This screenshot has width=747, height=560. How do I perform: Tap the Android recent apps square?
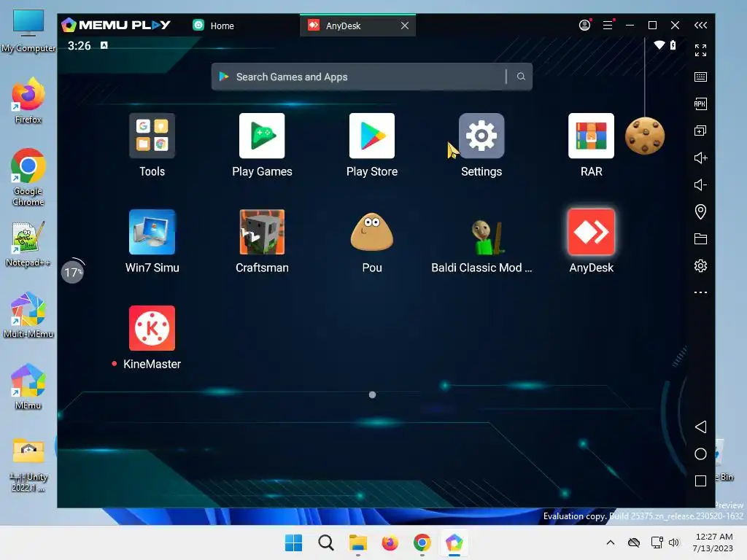pos(700,481)
